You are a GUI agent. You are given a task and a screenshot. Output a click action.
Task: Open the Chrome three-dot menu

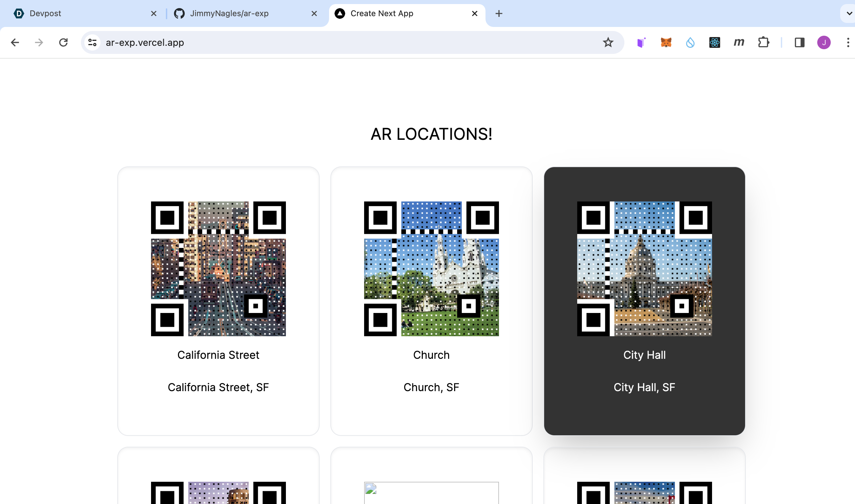(x=848, y=42)
